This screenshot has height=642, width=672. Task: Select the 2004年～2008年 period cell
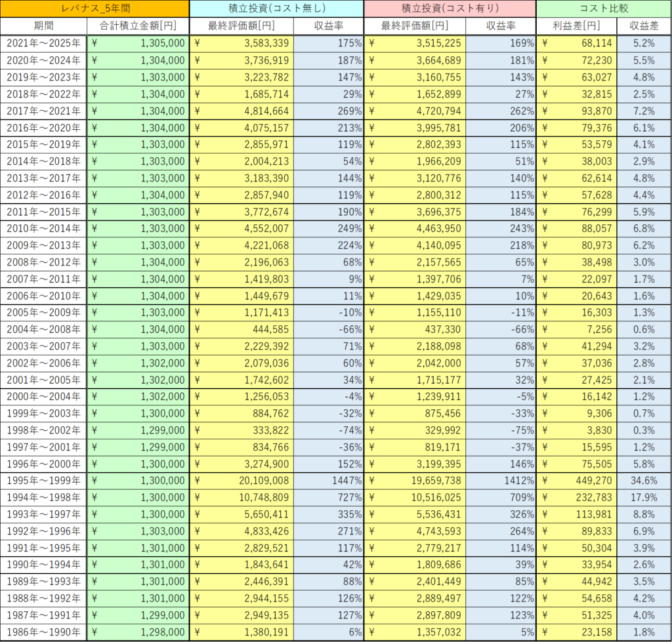click(x=44, y=329)
